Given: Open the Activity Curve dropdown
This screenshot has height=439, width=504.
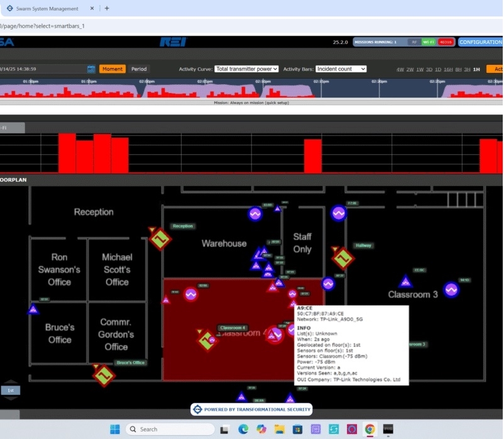Looking at the screenshot, I should [246, 69].
